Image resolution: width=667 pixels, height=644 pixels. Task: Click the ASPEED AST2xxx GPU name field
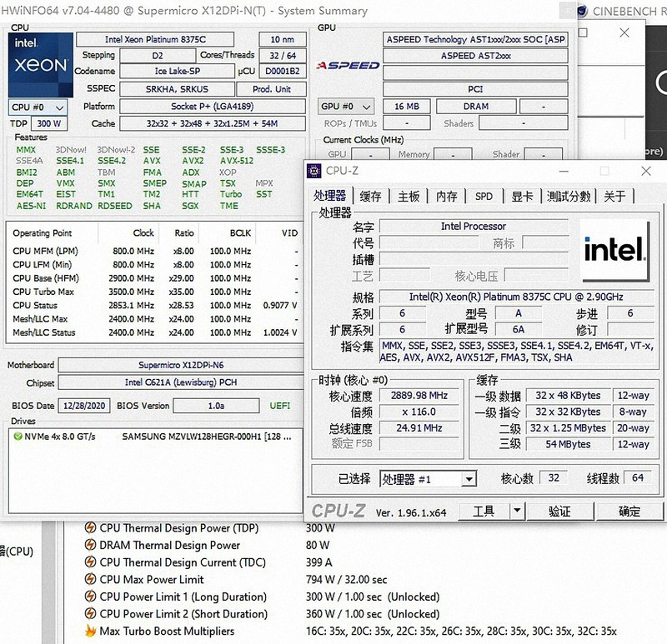(x=475, y=56)
